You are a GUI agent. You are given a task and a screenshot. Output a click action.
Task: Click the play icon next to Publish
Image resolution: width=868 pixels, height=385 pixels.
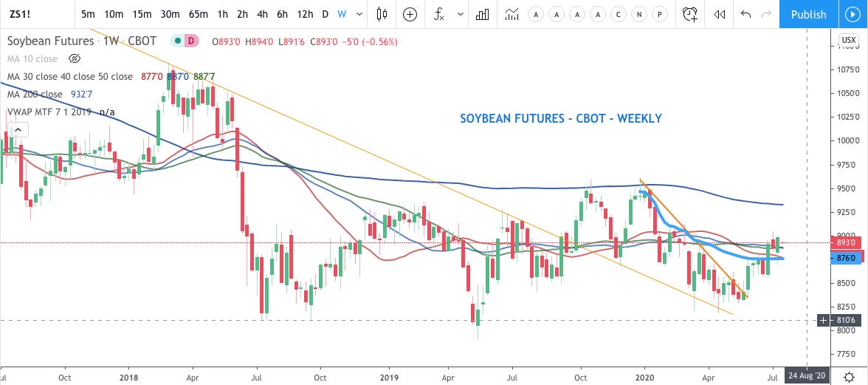coord(852,14)
